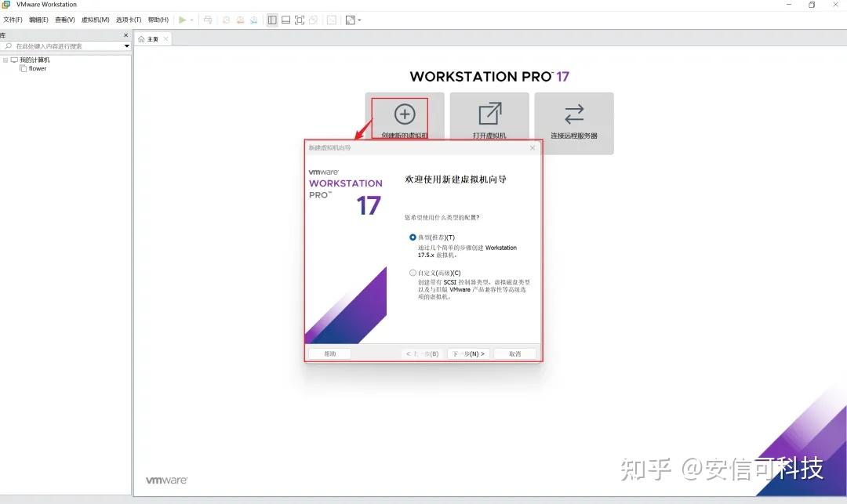Open the power options dropdown arrow
Image resolution: width=847 pixels, height=504 pixels.
point(192,20)
